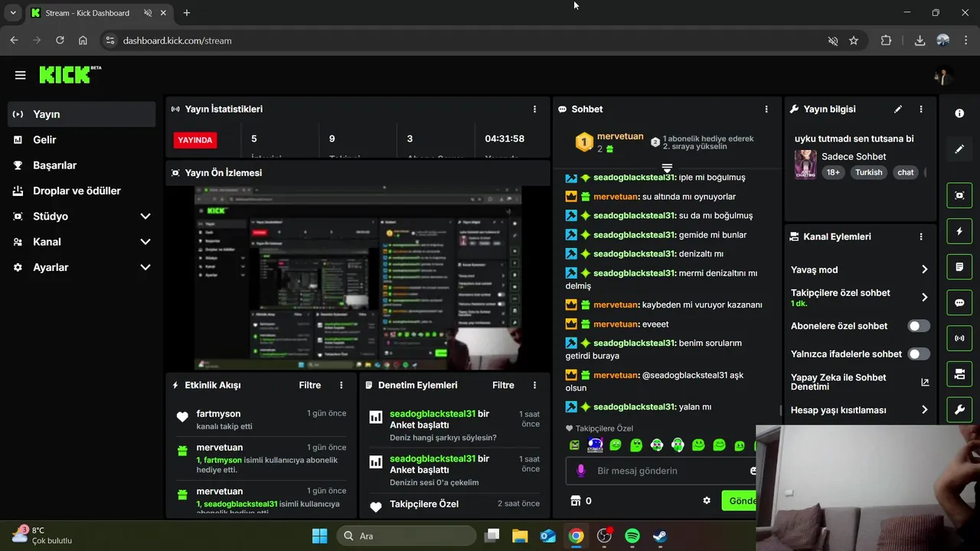
Task: Open the hamburger menu next to Kick logo
Action: [21, 75]
